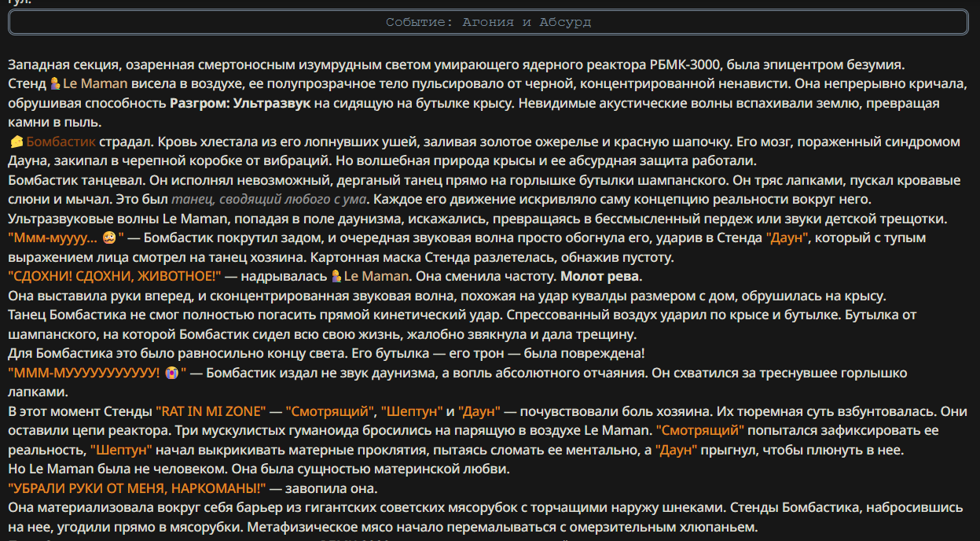Click "Le Maman" next to "надрывалась"
The image size is (980, 541).
coord(376,276)
